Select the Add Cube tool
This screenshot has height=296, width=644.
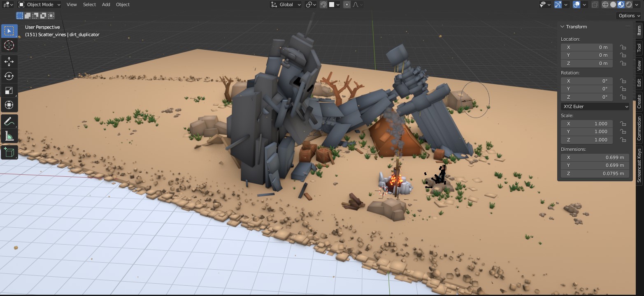[x=9, y=153]
